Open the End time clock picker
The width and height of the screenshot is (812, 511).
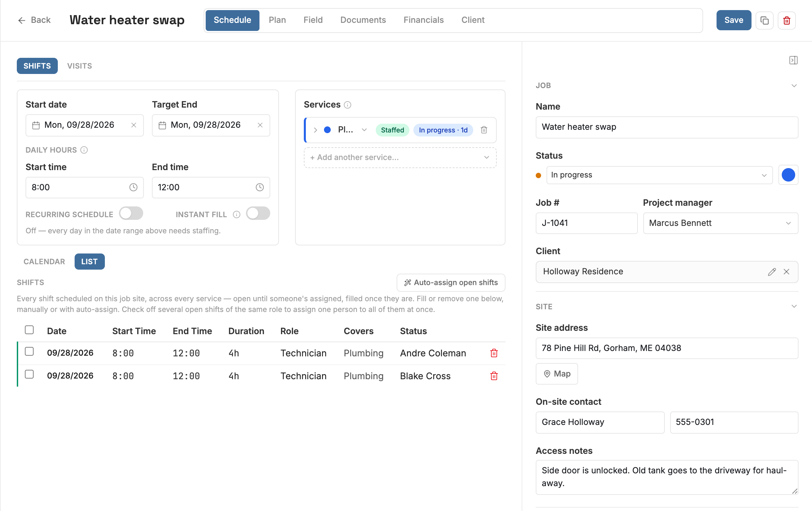260,187
